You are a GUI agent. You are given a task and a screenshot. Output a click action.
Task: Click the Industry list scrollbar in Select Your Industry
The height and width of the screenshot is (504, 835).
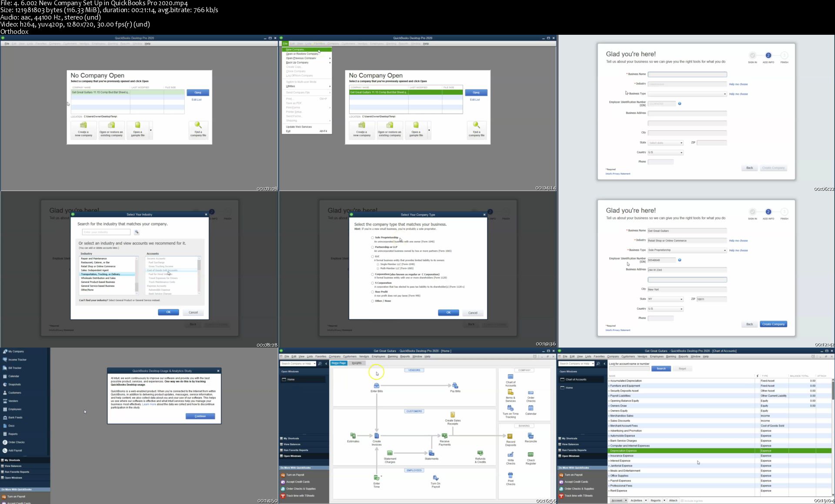(x=137, y=275)
